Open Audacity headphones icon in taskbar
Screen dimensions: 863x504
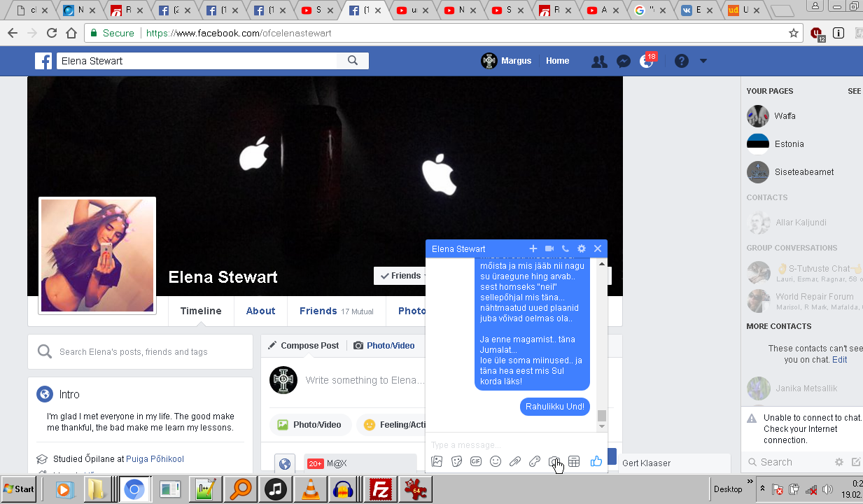pos(344,489)
